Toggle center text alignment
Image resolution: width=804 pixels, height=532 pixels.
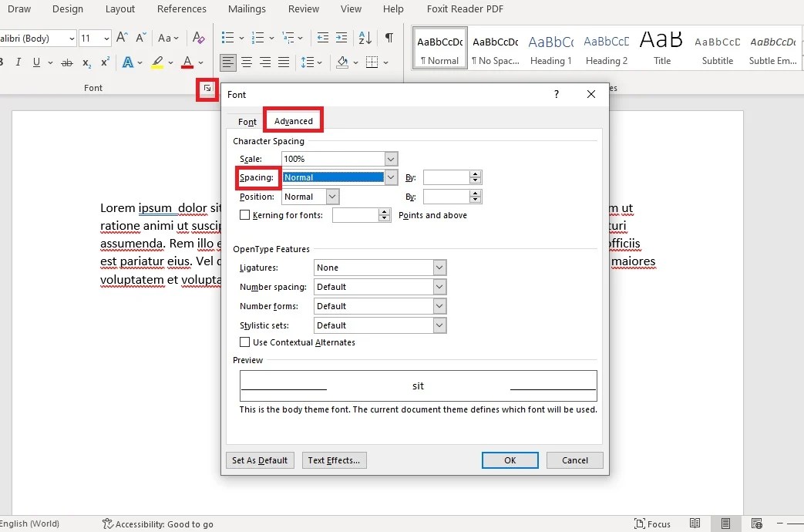click(247, 63)
